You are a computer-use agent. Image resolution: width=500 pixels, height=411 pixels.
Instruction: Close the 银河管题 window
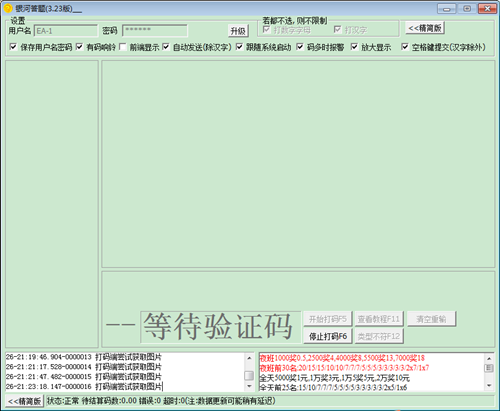pos(487,9)
